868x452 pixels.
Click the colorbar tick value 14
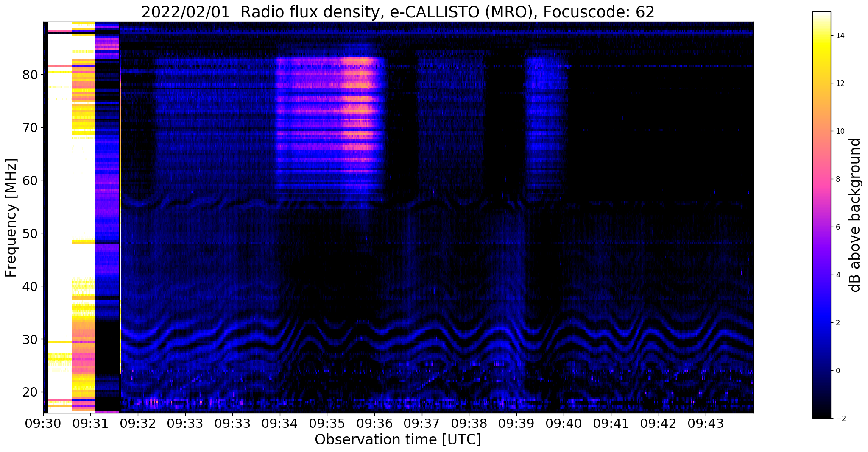pyautogui.click(x=839, y=36)
